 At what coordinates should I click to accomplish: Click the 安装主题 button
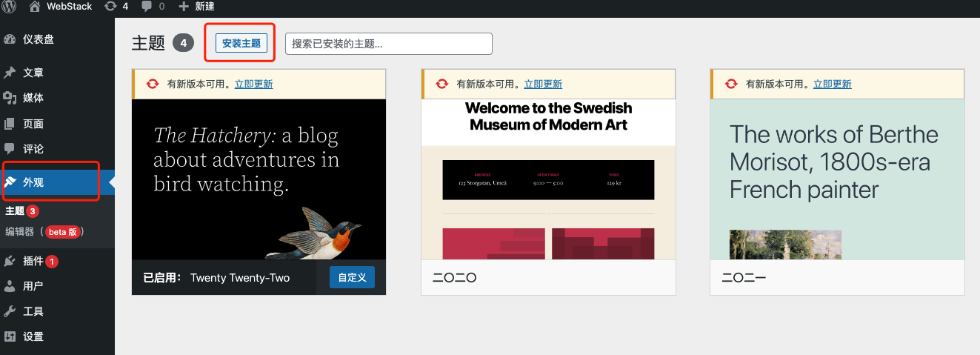(x=241, y=43)
